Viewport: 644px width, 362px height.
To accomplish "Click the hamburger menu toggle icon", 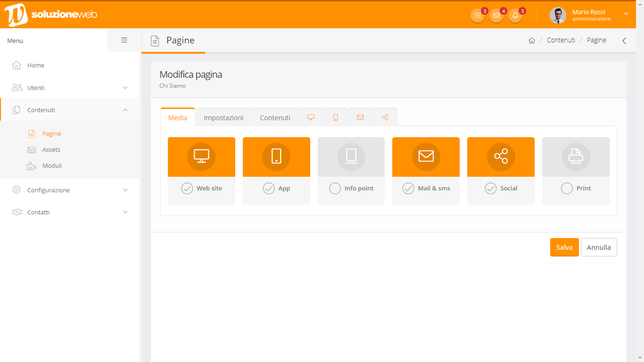I will (124, 41).
